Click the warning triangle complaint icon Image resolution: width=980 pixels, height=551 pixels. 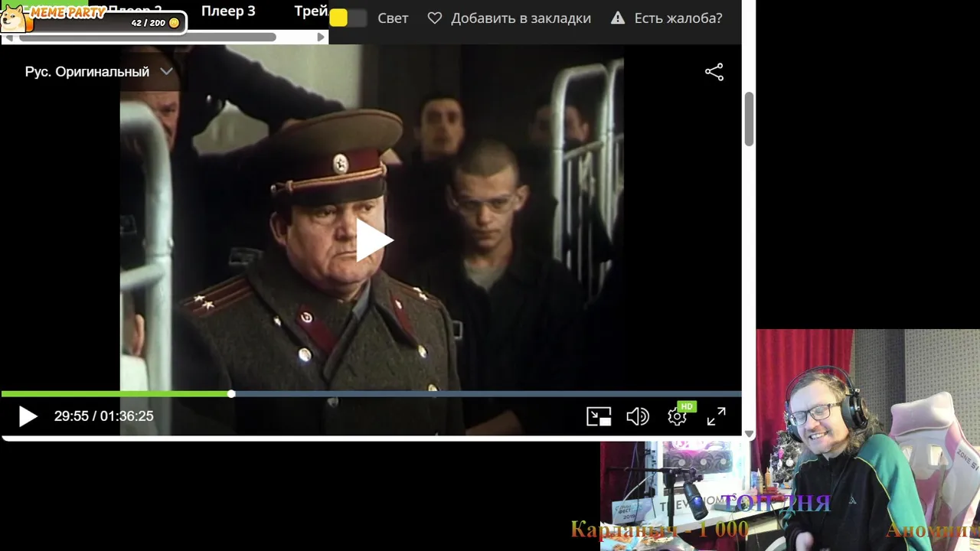coord(618,18)
